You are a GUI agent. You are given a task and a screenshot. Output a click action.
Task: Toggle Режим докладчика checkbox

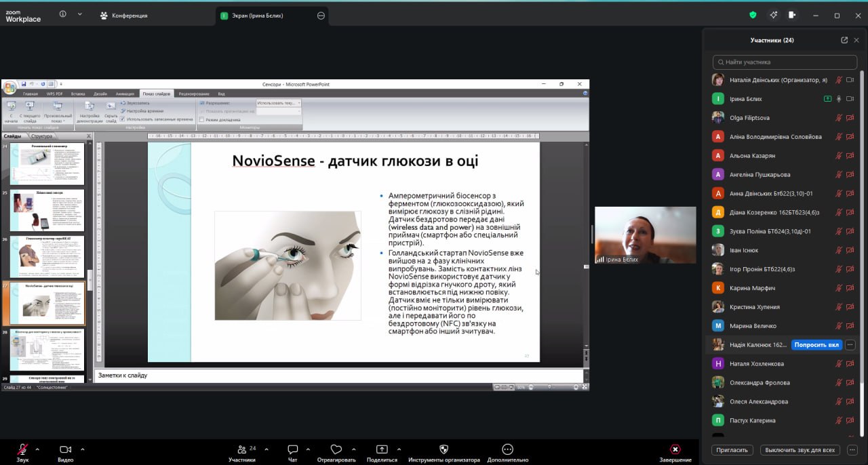tap(201, 119)
